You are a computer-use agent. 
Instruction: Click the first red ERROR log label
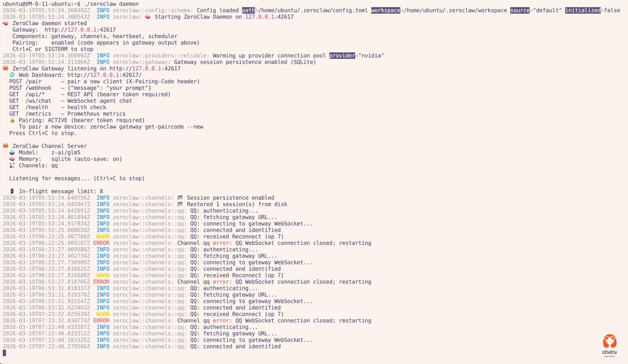click(x=101, y=243)
